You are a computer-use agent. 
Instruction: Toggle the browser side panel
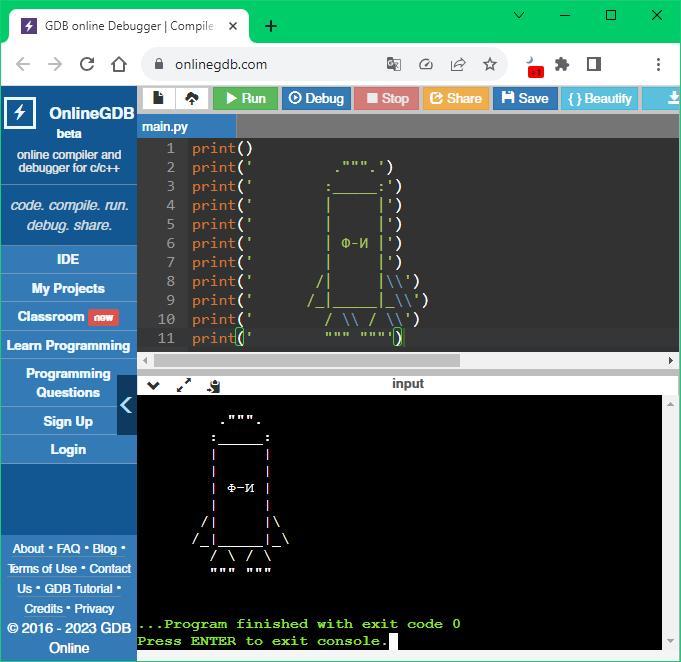(x=594, y=64)
